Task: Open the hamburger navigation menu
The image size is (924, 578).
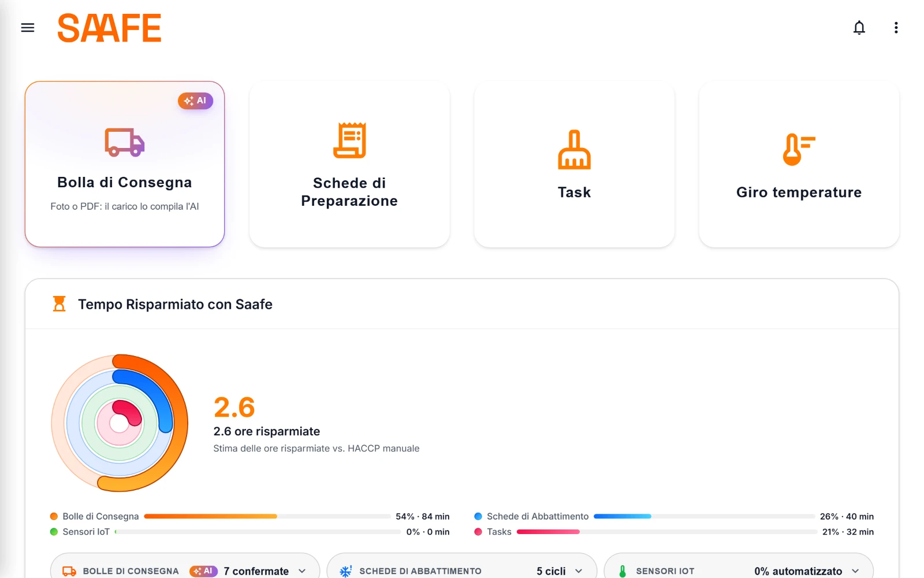Action: [28, 28]
